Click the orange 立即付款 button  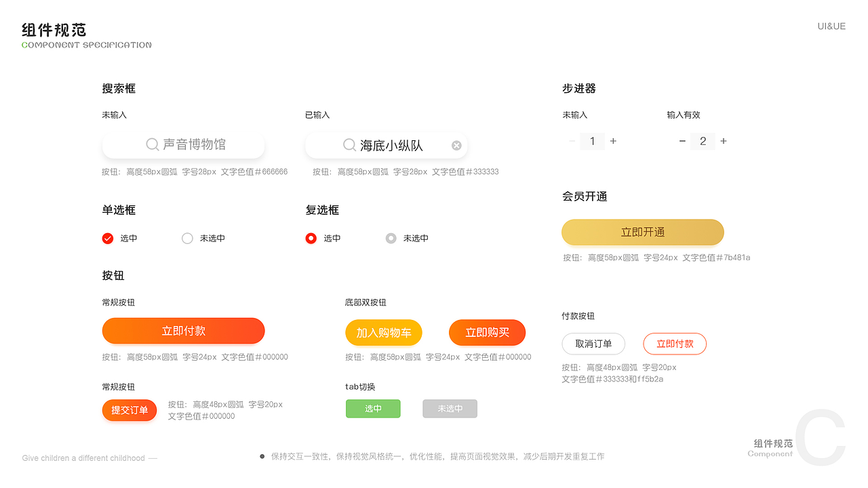(x=183, y=331)
